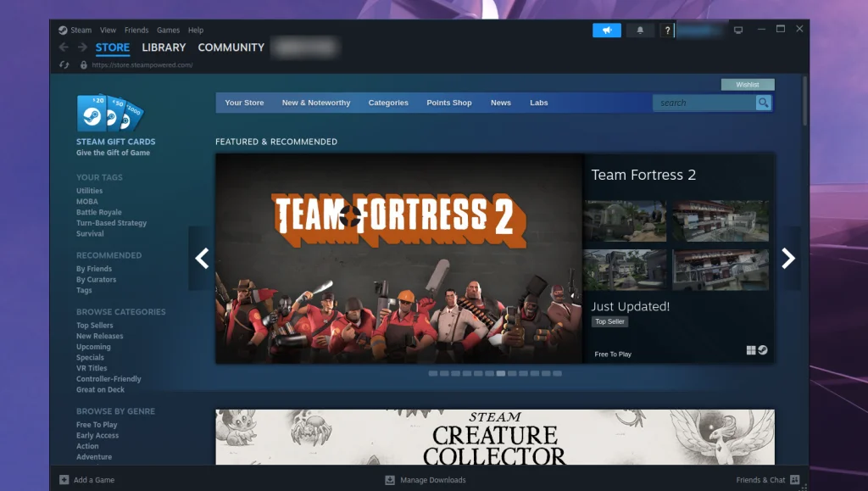Click the store page vertical scrollbar
Viewport: 868px width, 491px height.
805,101
